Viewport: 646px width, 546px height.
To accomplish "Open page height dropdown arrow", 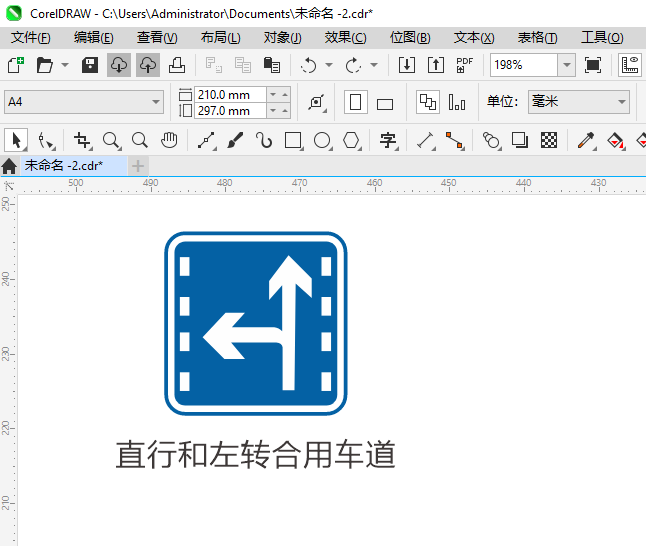I will coord(273,111).
